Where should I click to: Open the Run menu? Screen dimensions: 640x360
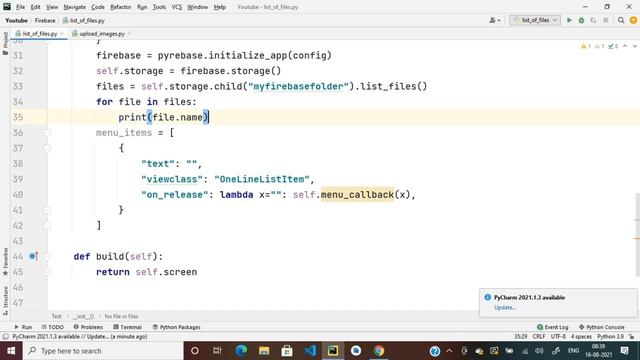point(142,7)
